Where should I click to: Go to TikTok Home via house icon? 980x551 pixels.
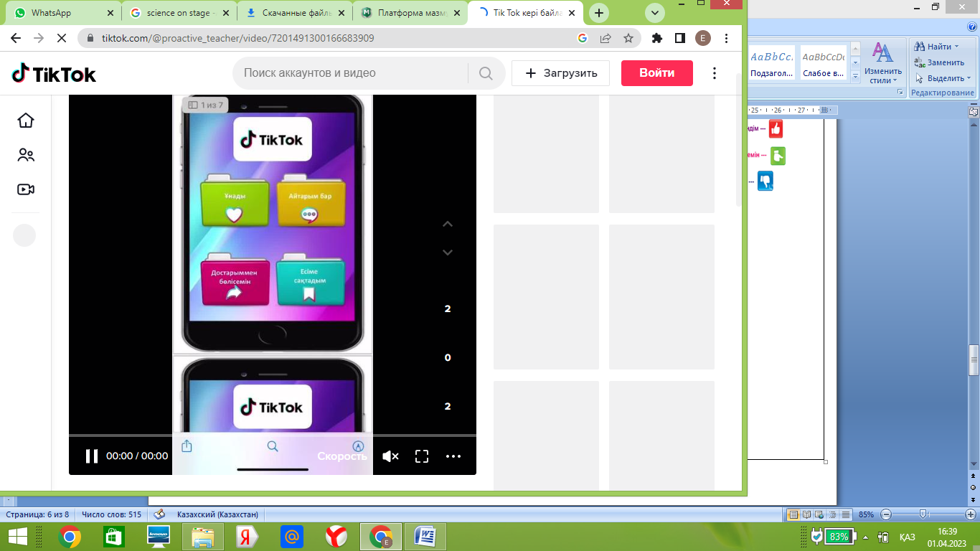click(x=26, y=121)
